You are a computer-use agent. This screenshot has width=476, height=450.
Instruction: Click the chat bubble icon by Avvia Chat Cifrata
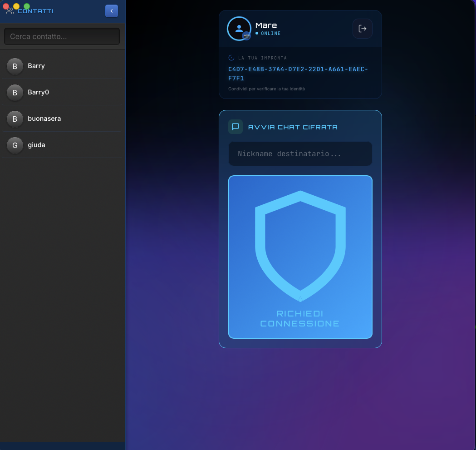click(x=236, y=127)
